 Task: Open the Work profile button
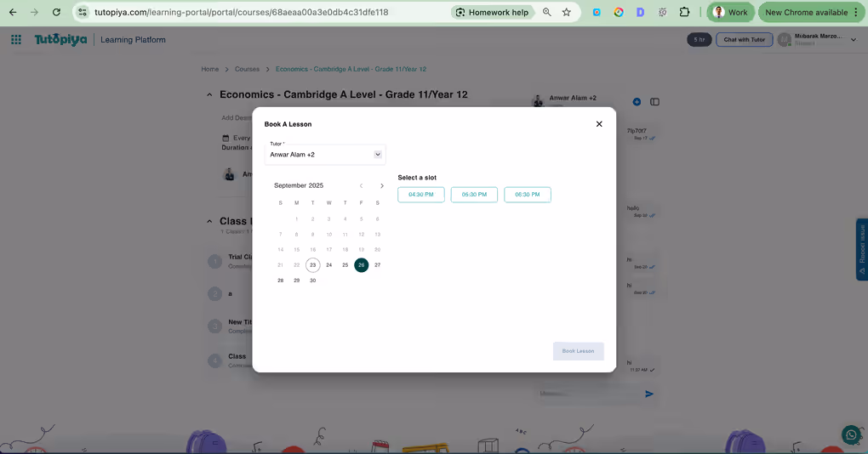(731, 12)
